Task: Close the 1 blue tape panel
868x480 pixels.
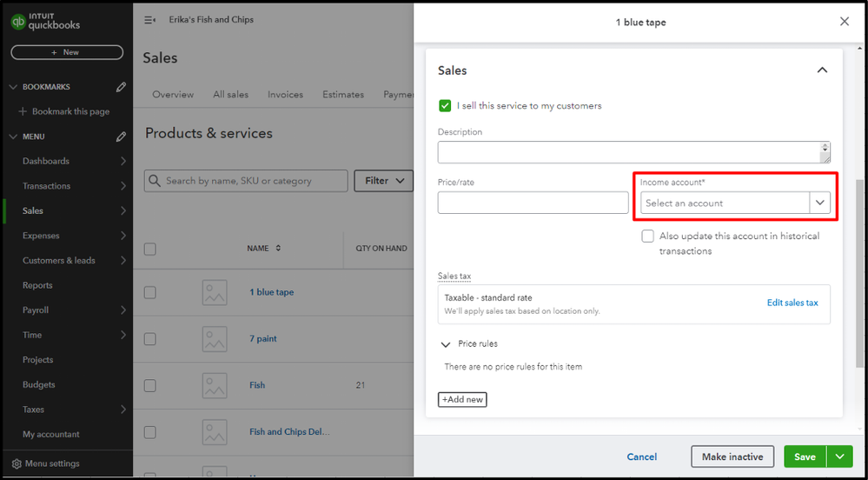Action: click(x=845, y=22)
